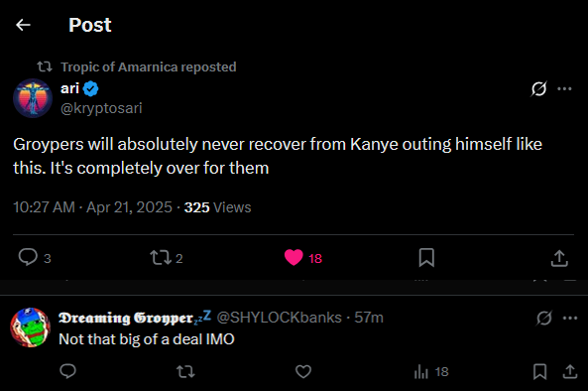Image resolution: width=588 pixels, height=391 pixels.
Task: Bookmark ari's post
Action: point(426,257)
